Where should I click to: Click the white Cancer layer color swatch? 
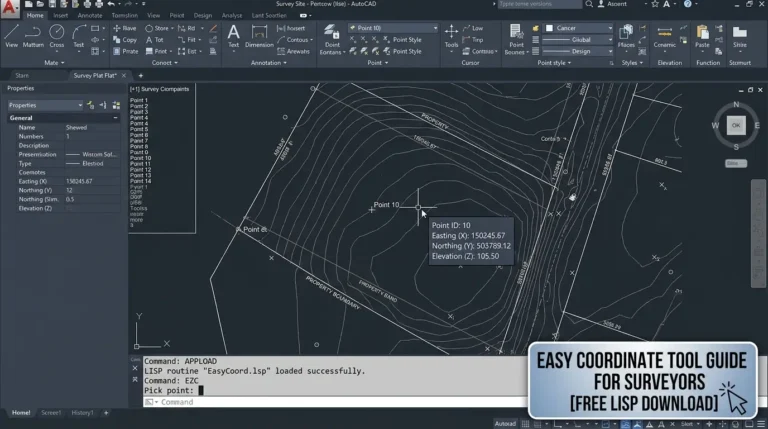click(550, 28)
